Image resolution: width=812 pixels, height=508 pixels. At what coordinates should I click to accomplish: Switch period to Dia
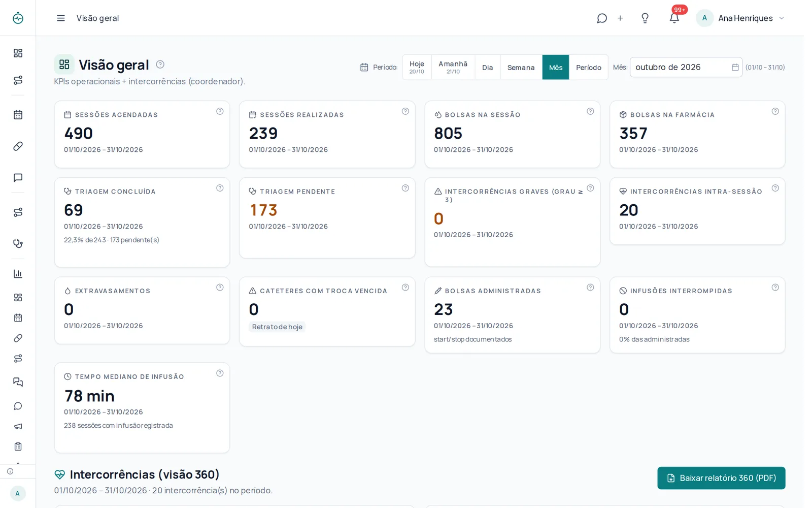tap(488, 67)
